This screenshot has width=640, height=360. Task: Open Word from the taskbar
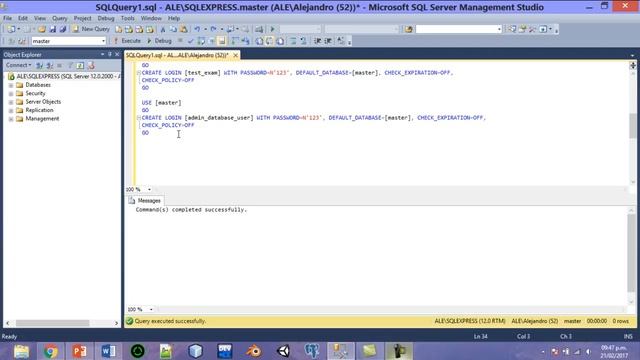[x=109, y=351]
